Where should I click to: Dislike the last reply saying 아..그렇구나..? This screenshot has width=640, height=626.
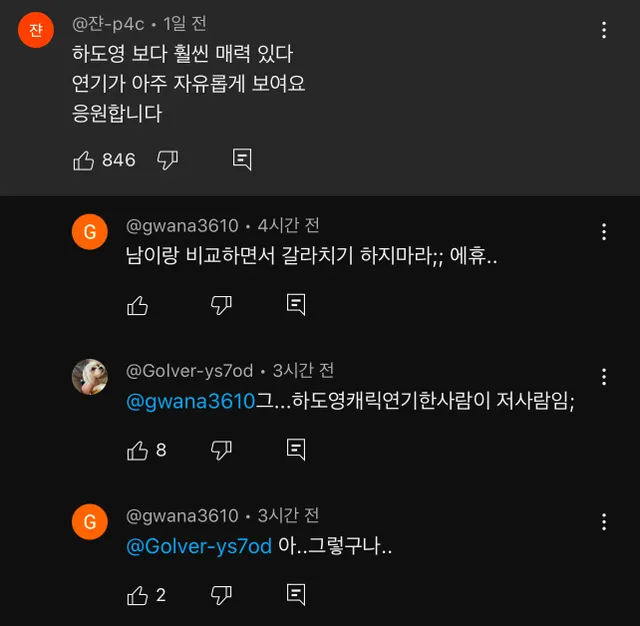(222, 595)
